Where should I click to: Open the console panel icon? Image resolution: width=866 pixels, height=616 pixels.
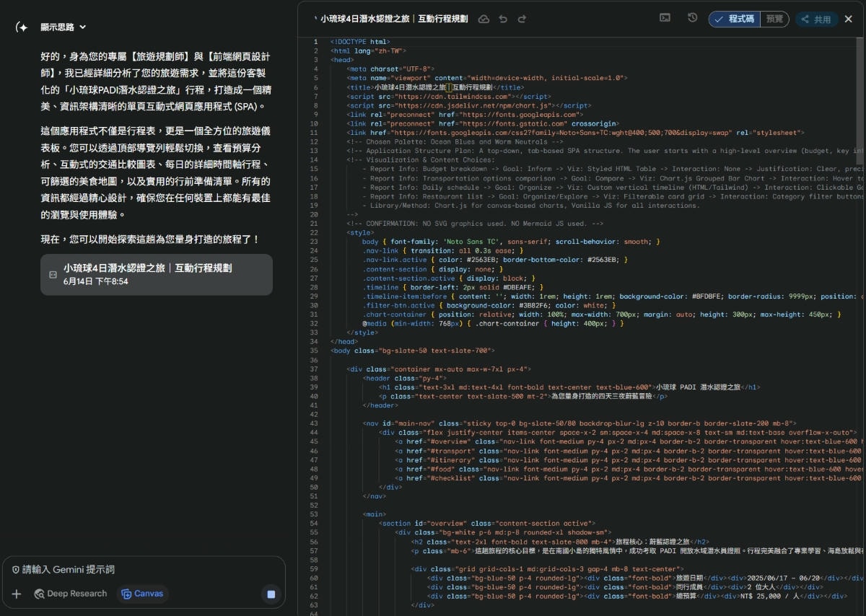(x=665, y=18)
